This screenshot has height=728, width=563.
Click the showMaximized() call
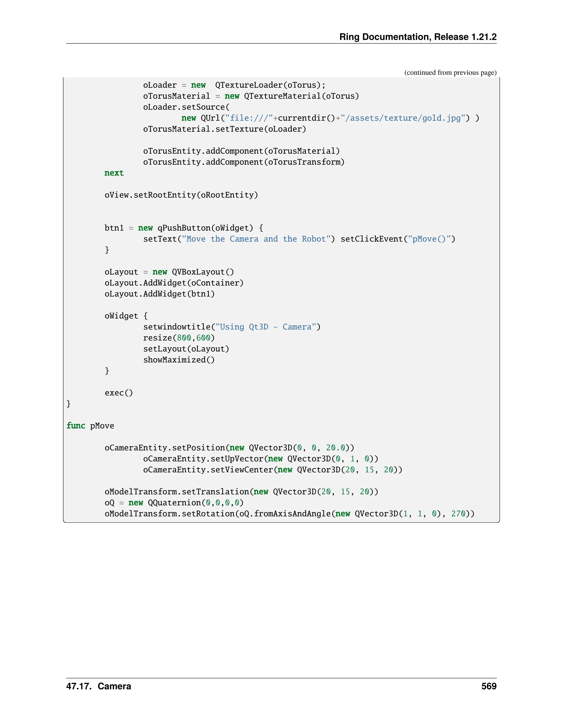(x=179, y=360)
